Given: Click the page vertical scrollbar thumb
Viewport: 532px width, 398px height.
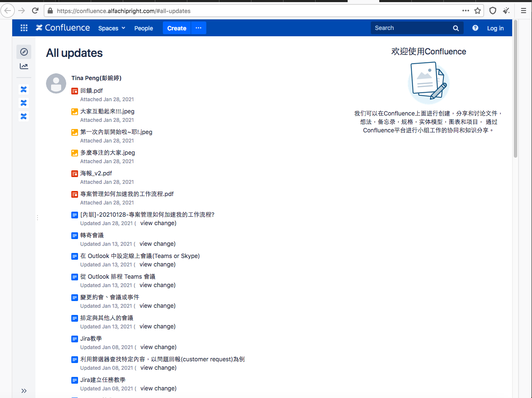Looking at the screenshot, I should click(516, 89).
